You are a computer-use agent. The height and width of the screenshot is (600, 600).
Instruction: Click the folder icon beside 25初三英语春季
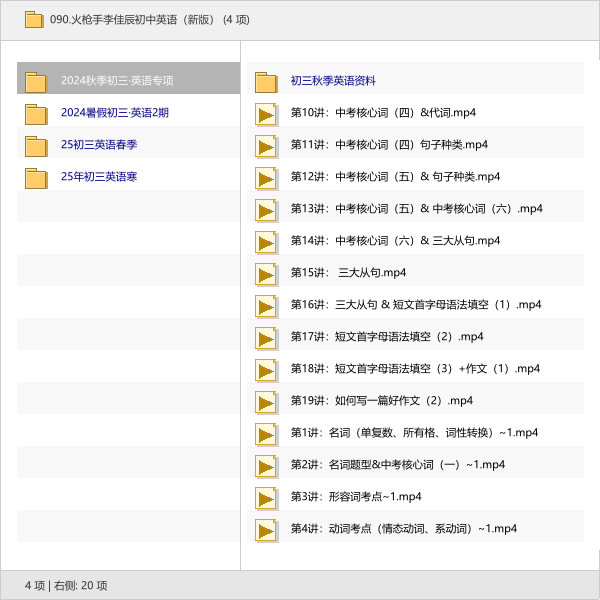coord(36,145)
